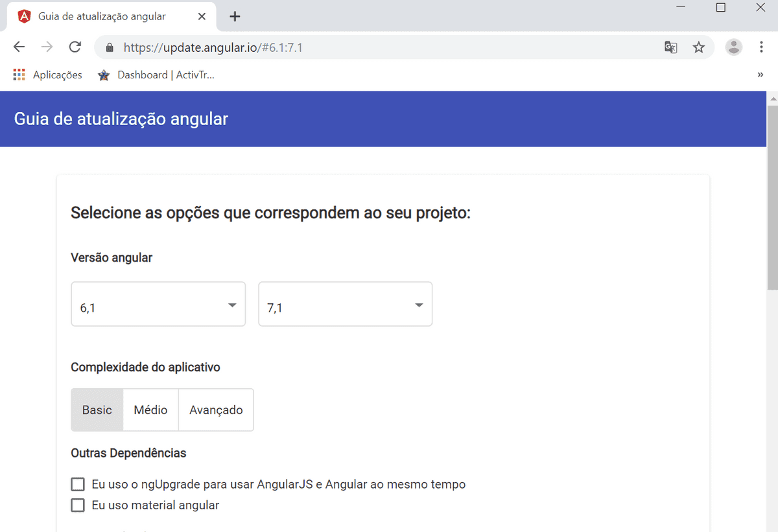Bookmark this page with the star icon

click(x=698, y=47)
